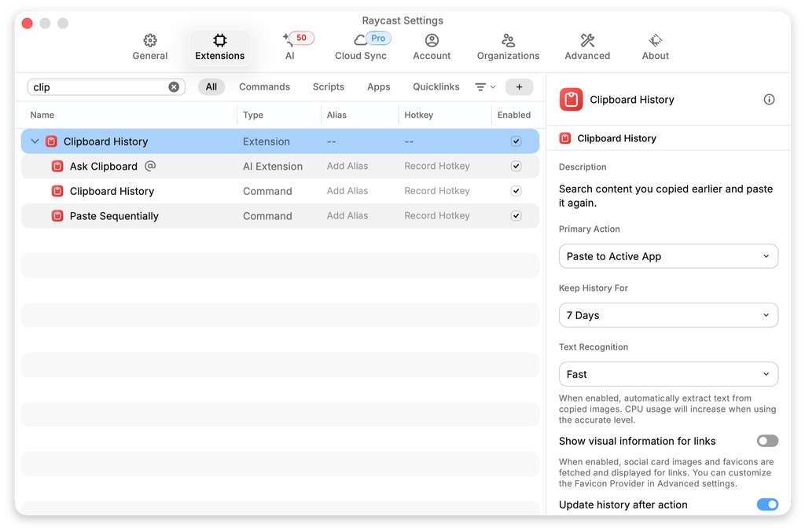Open the Organizations tab

[509, 47]
